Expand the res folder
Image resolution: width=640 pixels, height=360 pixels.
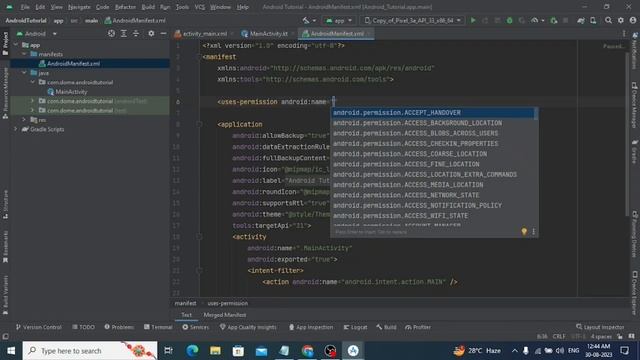pos(24,120)
